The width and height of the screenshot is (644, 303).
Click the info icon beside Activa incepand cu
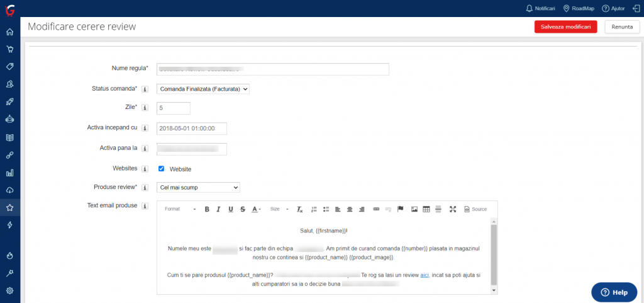pyautogui.click(x=145, y=129)
